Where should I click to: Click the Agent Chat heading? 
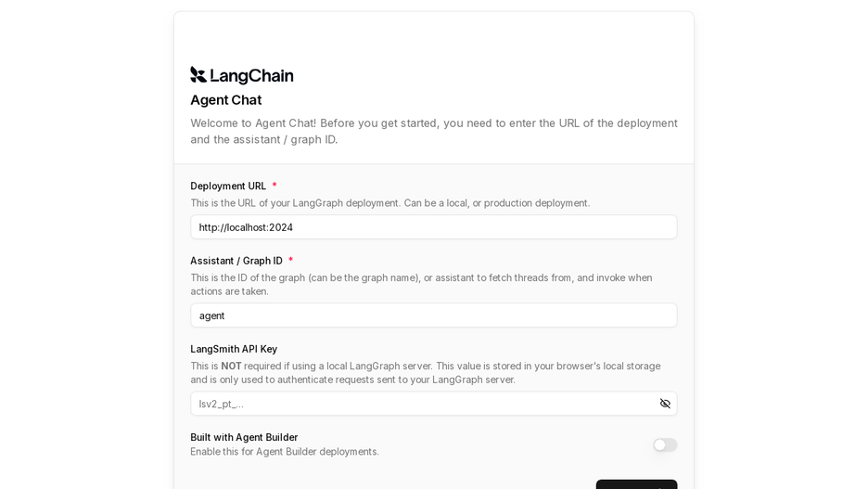226,100
